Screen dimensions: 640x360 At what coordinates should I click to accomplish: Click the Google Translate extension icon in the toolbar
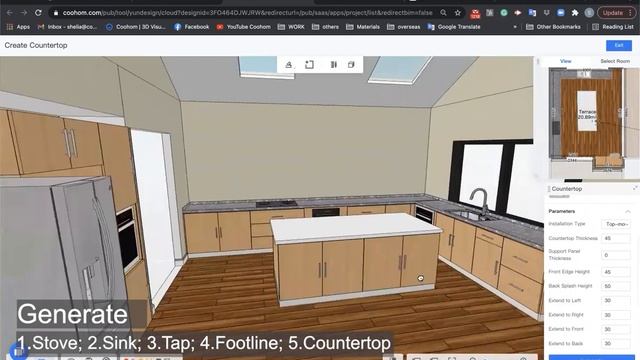point(532,13)
